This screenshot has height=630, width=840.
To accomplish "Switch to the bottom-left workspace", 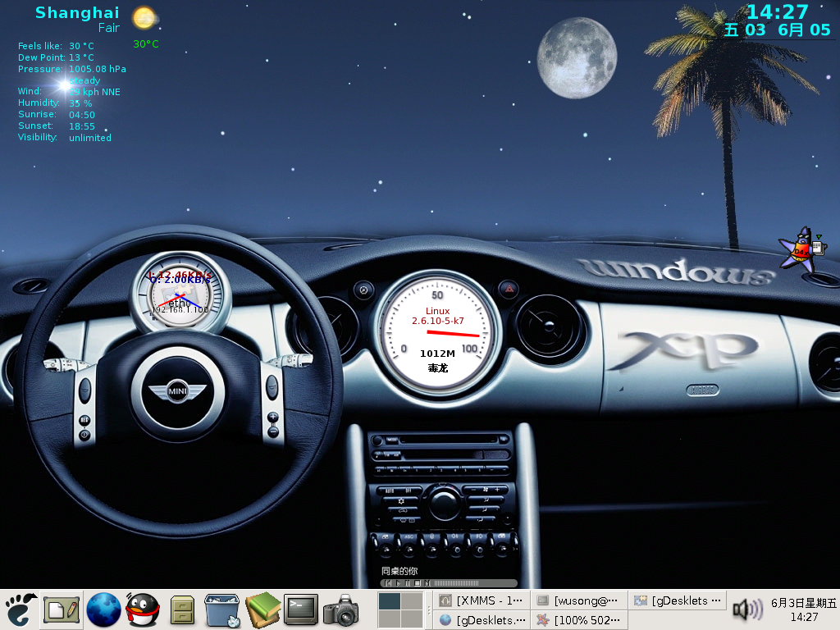I will pos(389,619).
